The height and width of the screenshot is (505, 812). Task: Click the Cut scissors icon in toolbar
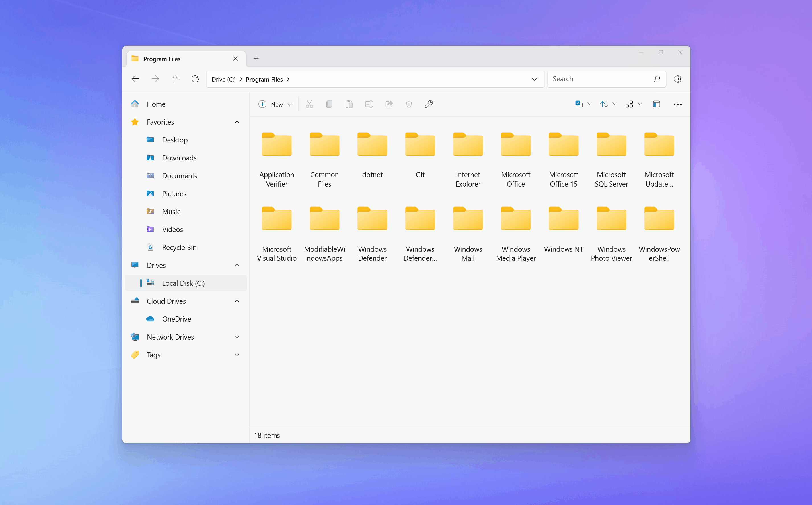pyautogui.click(x=309, y=104)
